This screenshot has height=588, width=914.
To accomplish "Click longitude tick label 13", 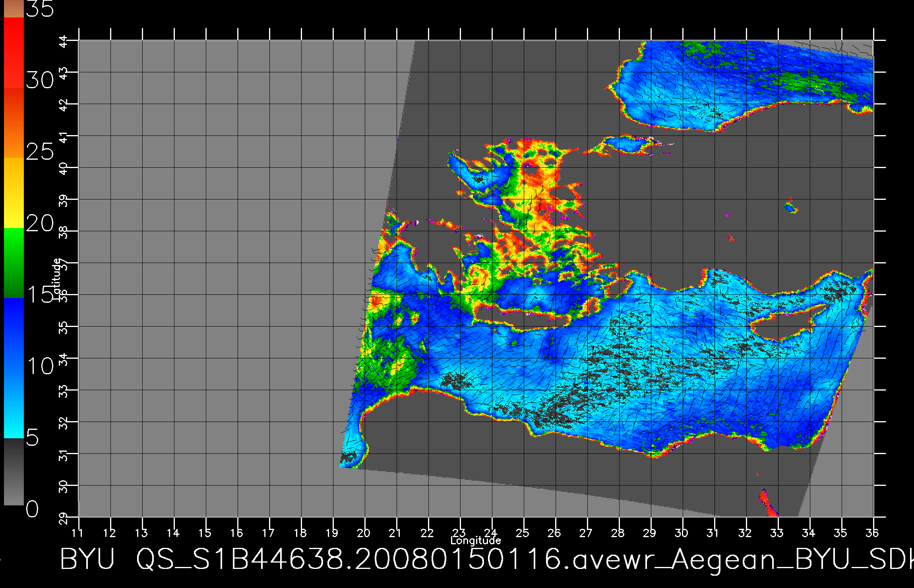I will coord(141,533).
